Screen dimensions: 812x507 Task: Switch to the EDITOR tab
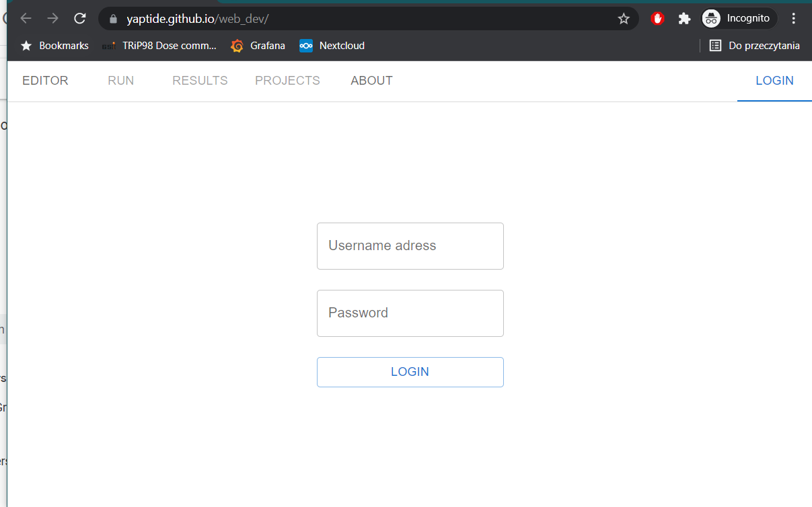pyautogui.click(x=45, y=81)
